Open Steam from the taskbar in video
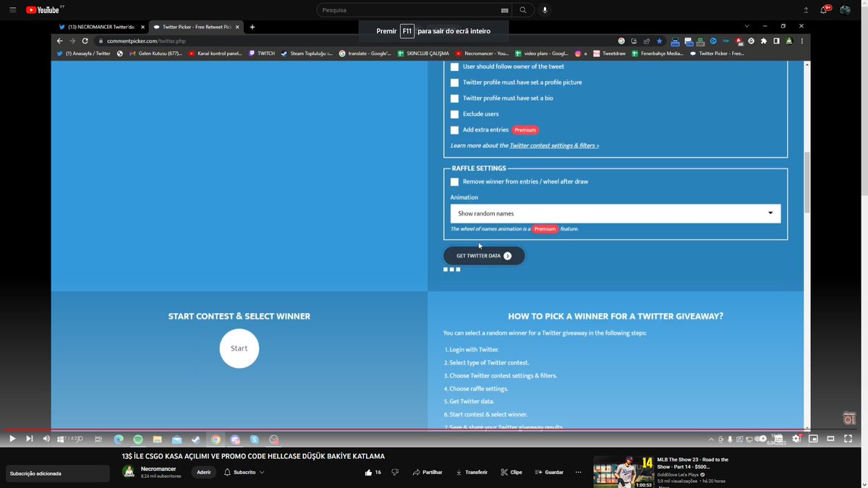The height and width of the screenshot is (488, 868). coord(196,439)
